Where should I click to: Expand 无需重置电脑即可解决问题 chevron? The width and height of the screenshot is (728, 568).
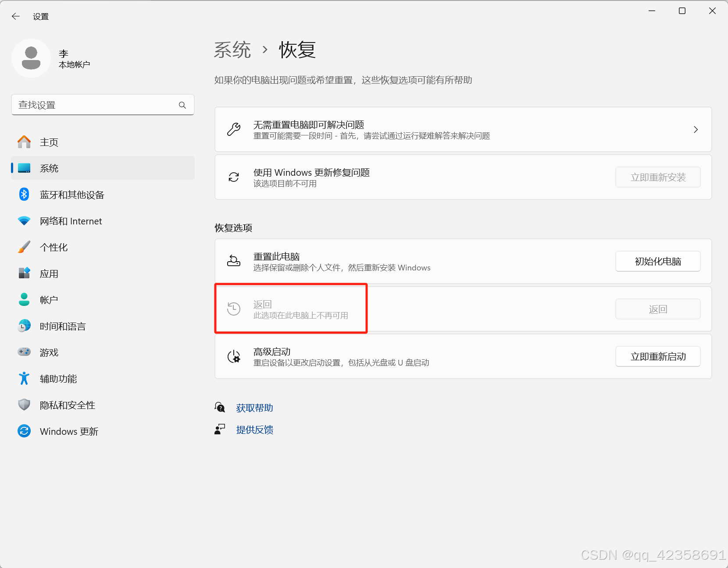coord(696,130)
